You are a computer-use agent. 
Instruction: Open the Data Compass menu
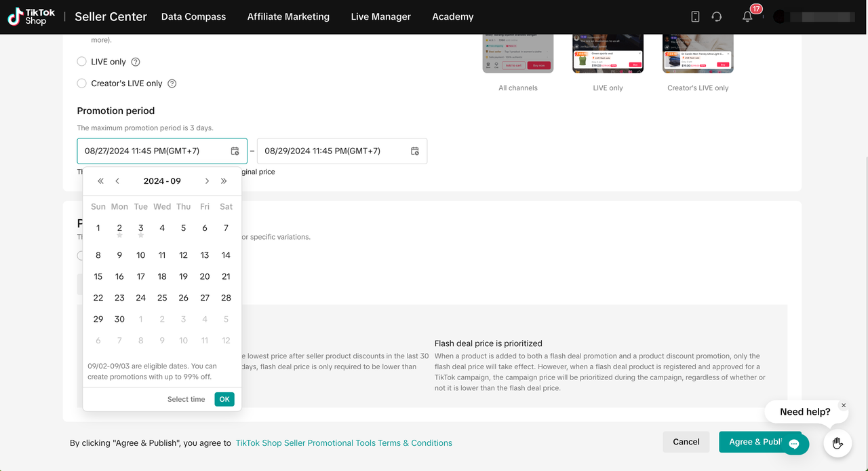click(193, 17)
